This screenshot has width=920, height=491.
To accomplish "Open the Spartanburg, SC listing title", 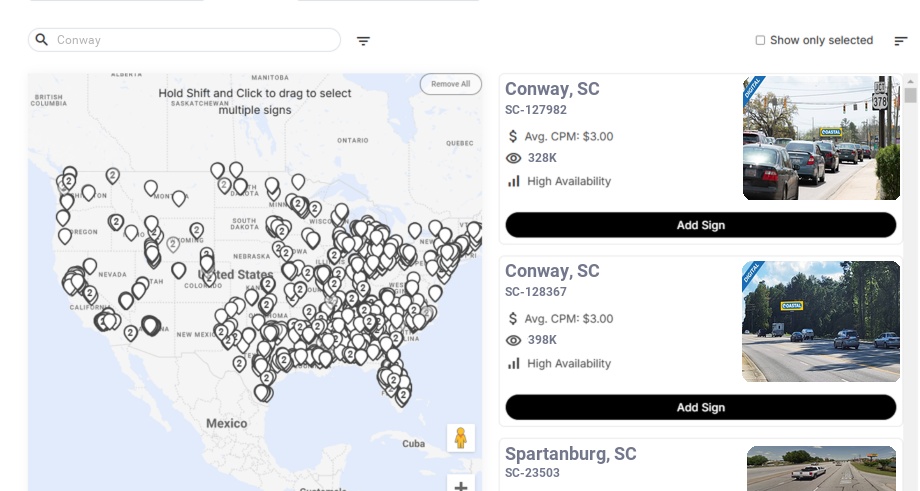I will [570, 454].
